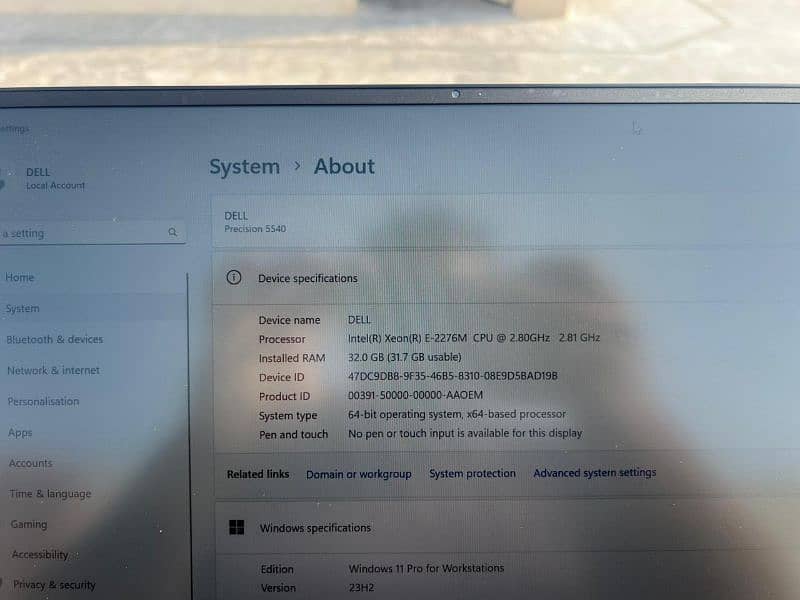The width and height of the screenshot is (800, 600).
Task: Open Gaming settings
Action: click(x=29, y=524)
